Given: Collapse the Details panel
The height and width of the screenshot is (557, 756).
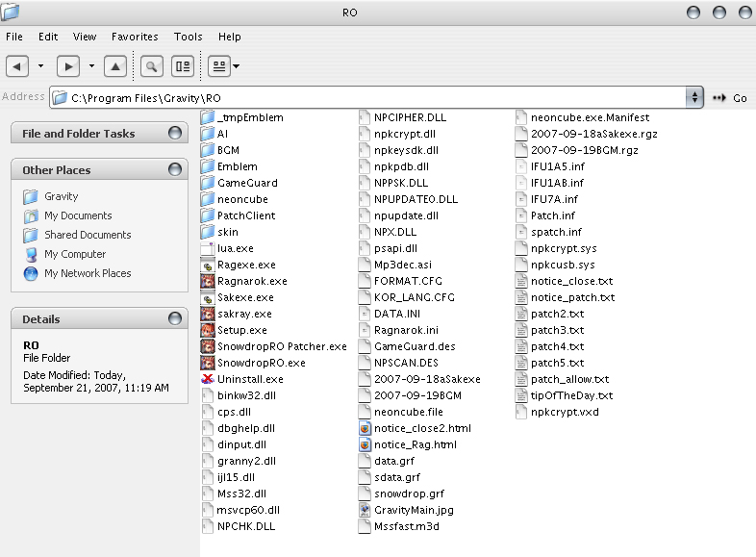Looking at the screenshot, I should point(175,319).
